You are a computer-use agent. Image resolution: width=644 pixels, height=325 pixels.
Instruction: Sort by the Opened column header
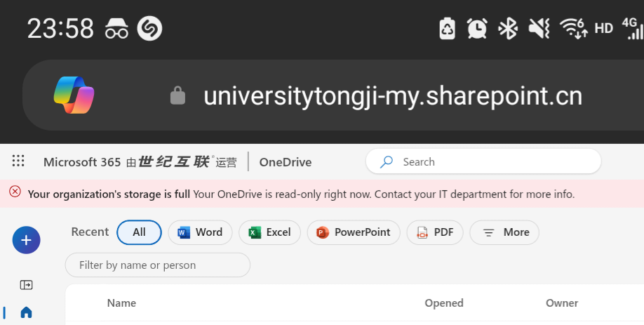point(444,303)
